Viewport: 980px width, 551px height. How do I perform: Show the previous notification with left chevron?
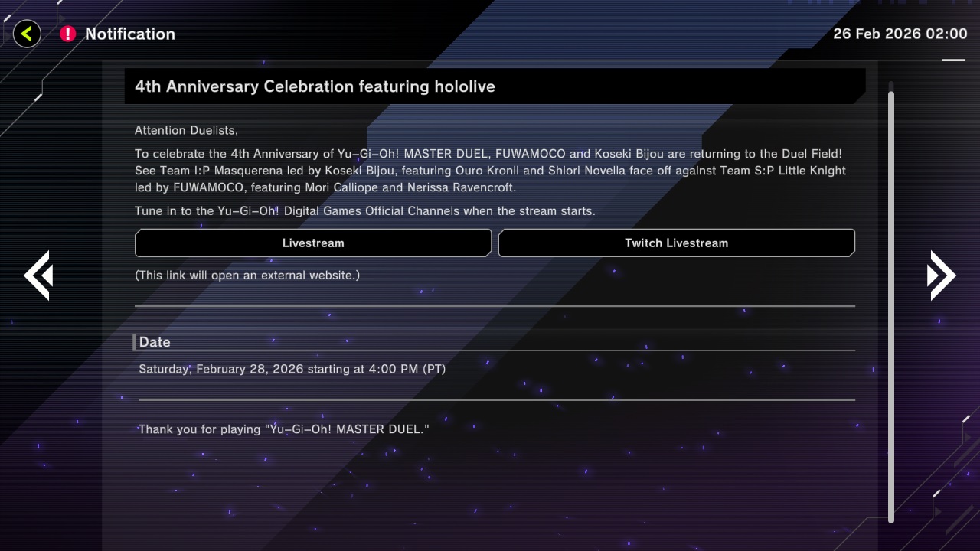click(x=38, y=275)
